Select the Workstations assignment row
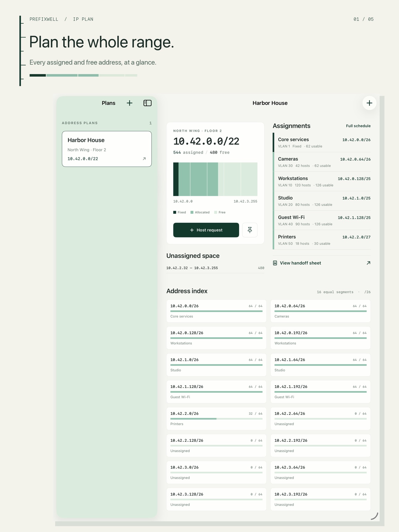399x532 pixels. click(322, 181)
